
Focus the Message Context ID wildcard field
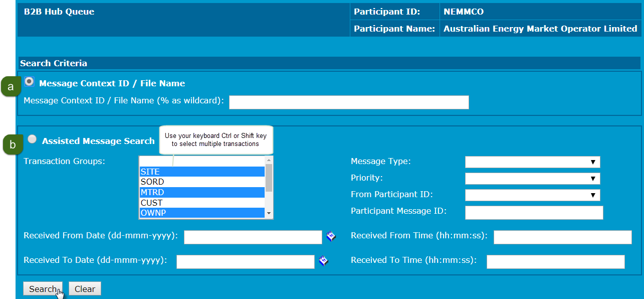click(x=349, y=102)
